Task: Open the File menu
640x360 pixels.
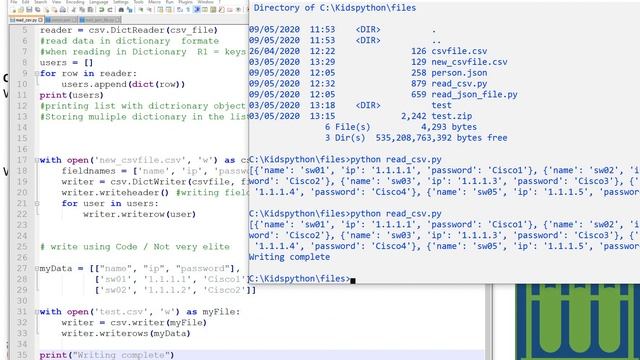Action: [15, 2]
